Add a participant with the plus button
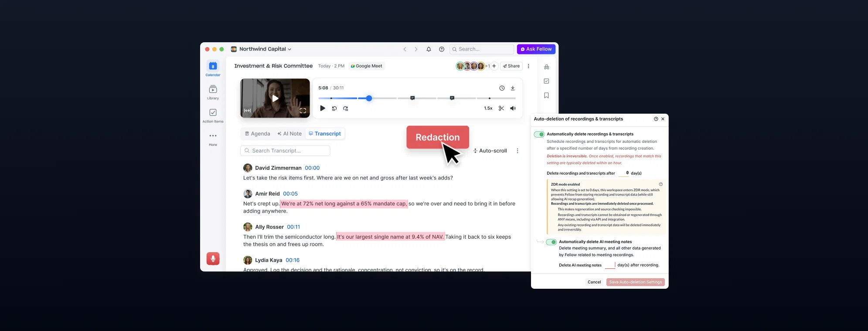Viewport: 868px width, 331px height. pos(494,66)
